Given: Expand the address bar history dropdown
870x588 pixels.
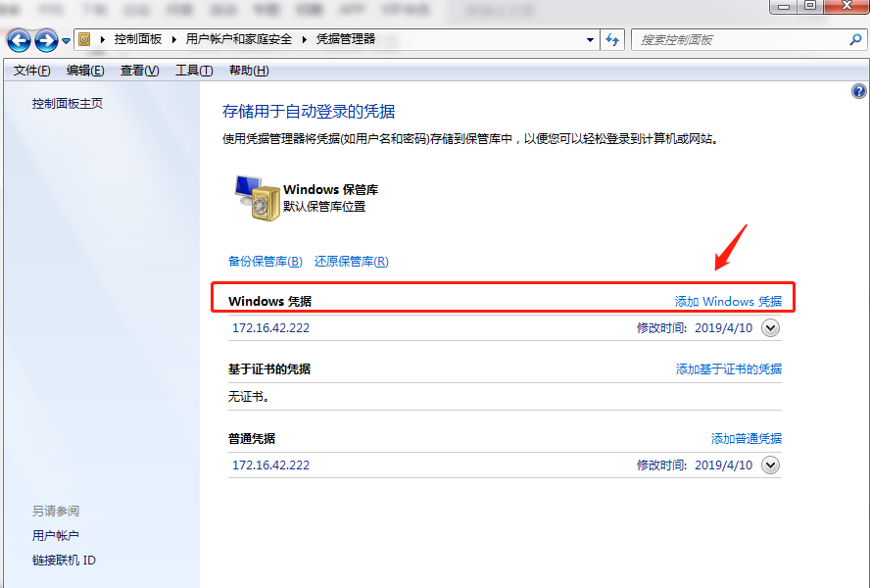Looking at the screenshot, I should (x=590, y=39).
